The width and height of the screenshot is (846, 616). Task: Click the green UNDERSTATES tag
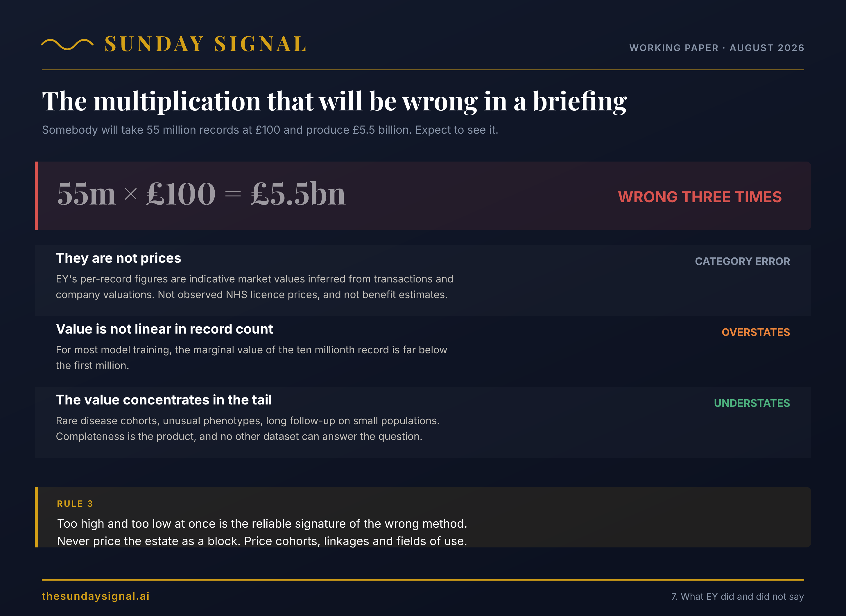[752, 403]
